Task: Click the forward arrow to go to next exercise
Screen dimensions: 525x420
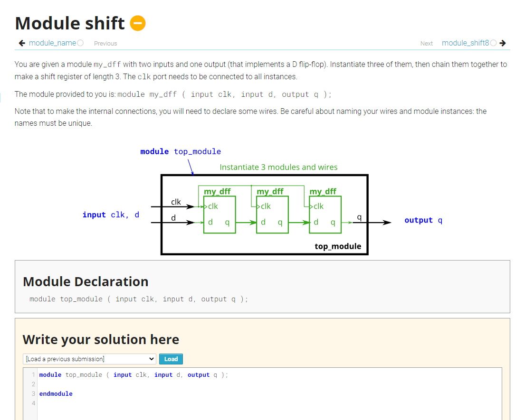Action: click(503, 43)
